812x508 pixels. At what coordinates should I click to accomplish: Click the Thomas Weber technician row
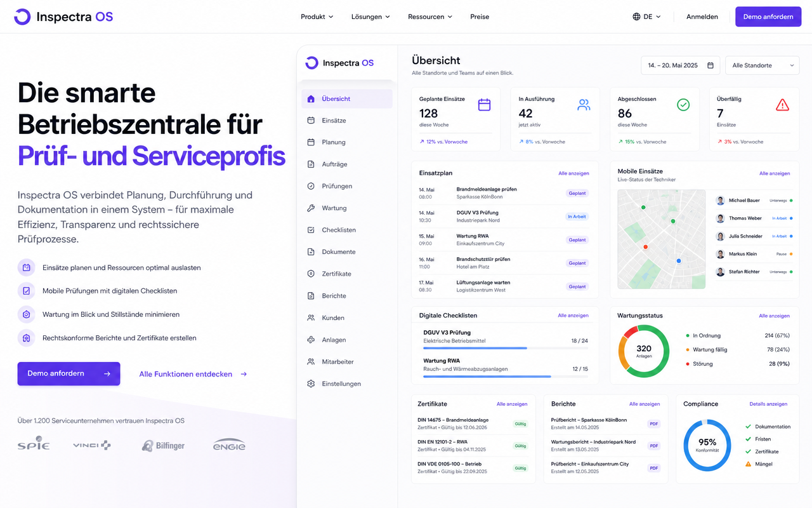754,218
